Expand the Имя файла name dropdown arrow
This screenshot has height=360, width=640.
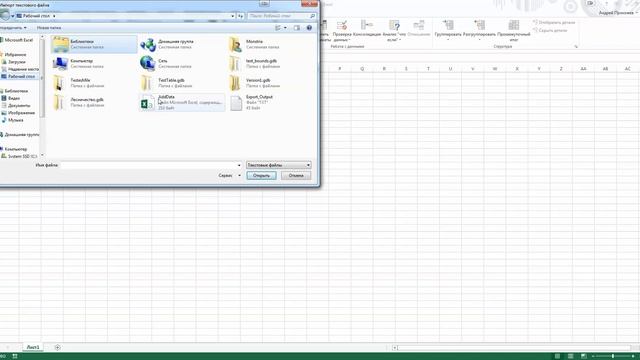(239, 165)
